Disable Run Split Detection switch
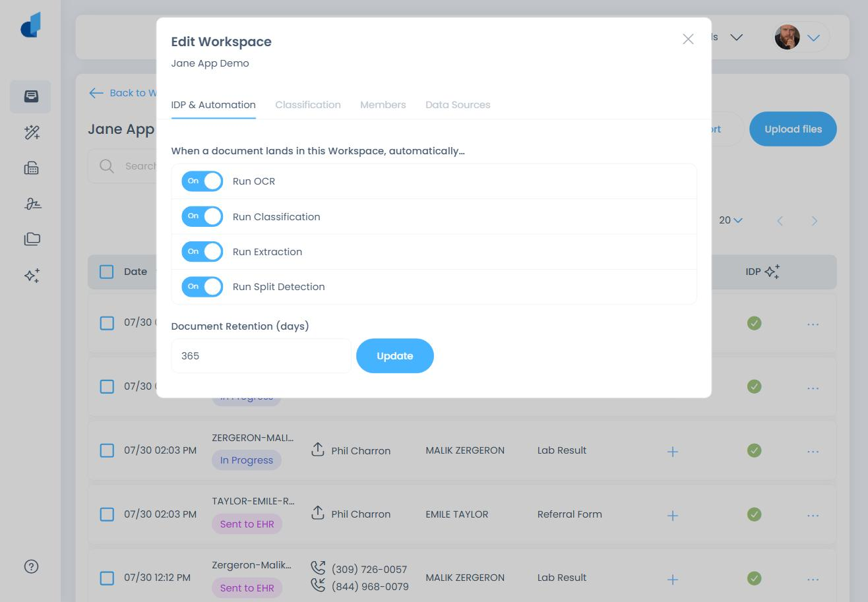 tap(202, 287)
